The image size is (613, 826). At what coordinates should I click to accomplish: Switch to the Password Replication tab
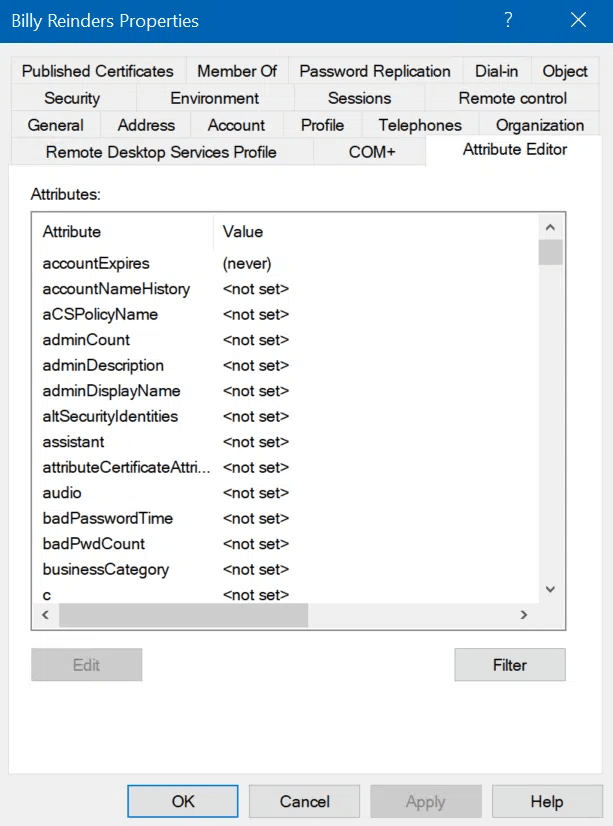point(374,71)
